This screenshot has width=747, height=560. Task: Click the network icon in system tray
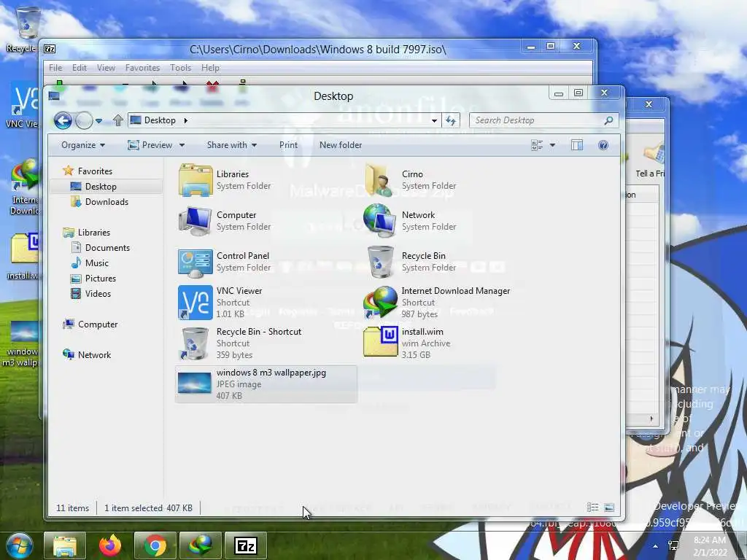pos(673,545)
